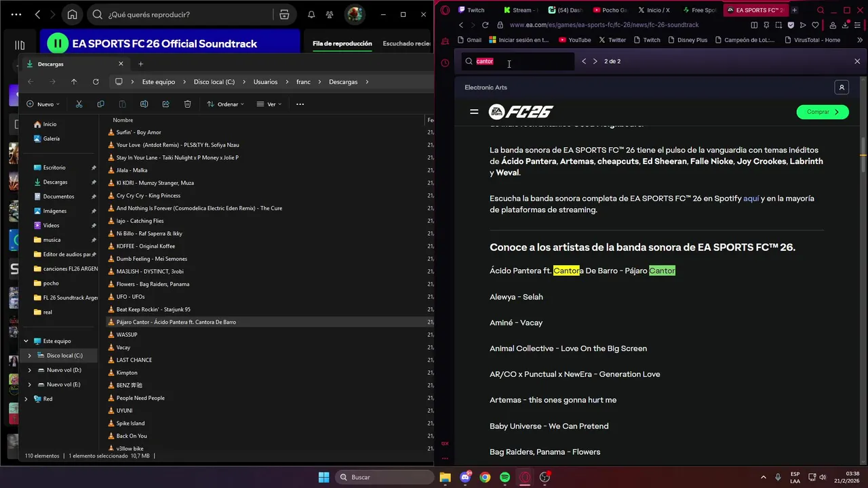This screenshot has width=868, height=488.
Task: Click Copy icon in Explorer toolbar
Action: click(x=100, y=104)
